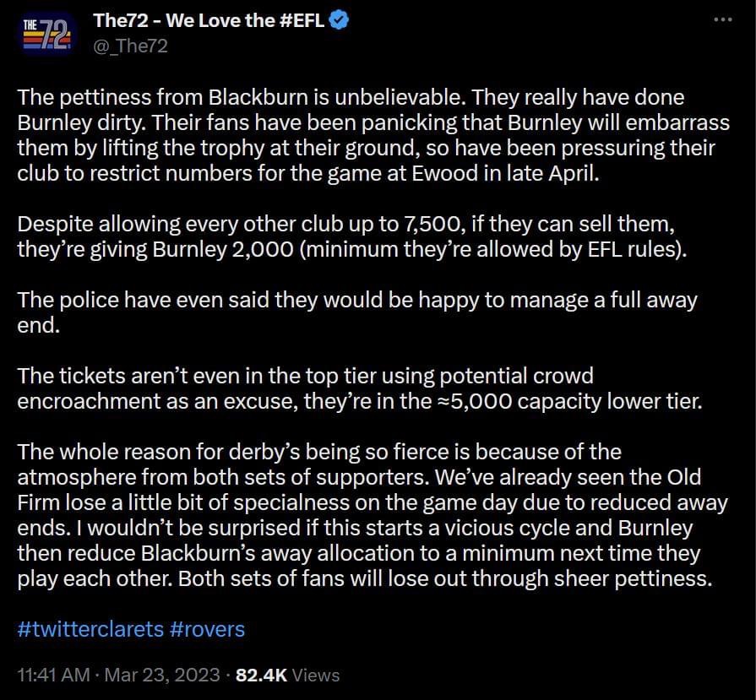Viewport: 756px width, 700px height.
Task: Open the three-dot more options menu
Action: coord(722,21)
